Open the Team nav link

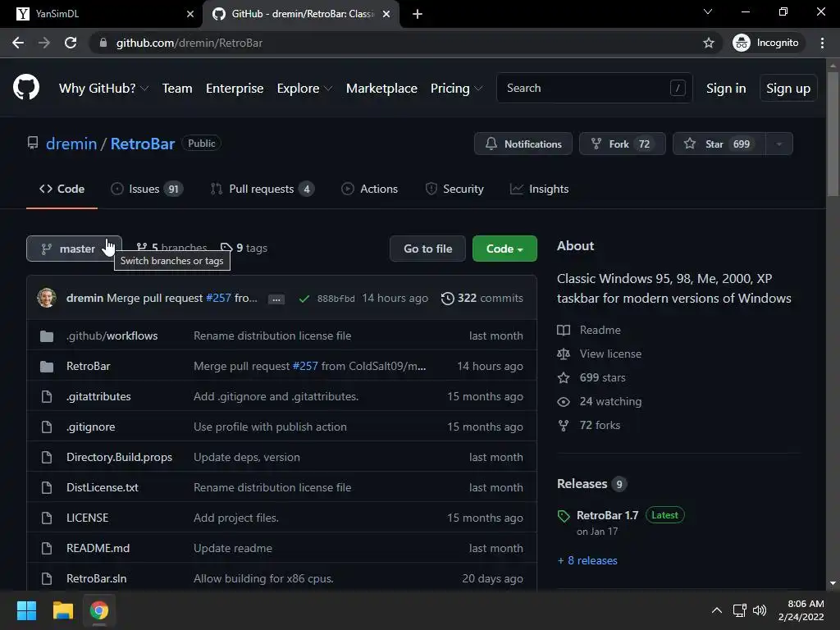coord(177,89)
